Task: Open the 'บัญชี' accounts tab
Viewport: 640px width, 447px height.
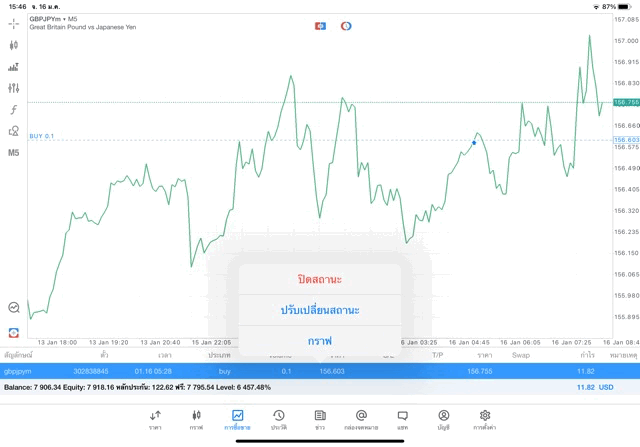Action: pyautogui.click(x=443, y=419)
